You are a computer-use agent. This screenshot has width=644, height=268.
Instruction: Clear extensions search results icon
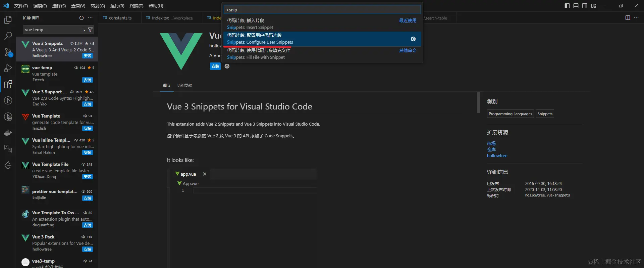(x=83, y=30)
